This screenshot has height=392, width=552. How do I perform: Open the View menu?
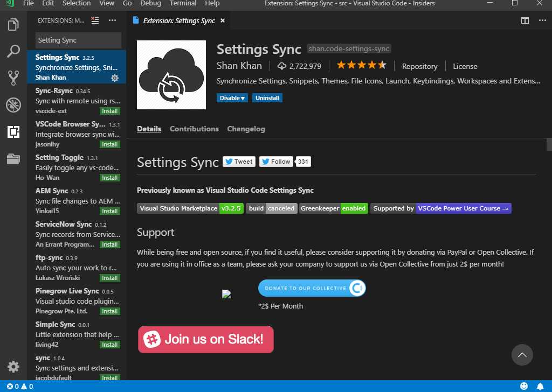106,3
